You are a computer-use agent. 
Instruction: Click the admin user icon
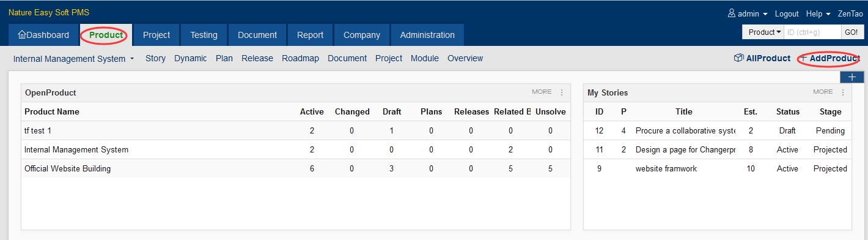coord(731,13)
